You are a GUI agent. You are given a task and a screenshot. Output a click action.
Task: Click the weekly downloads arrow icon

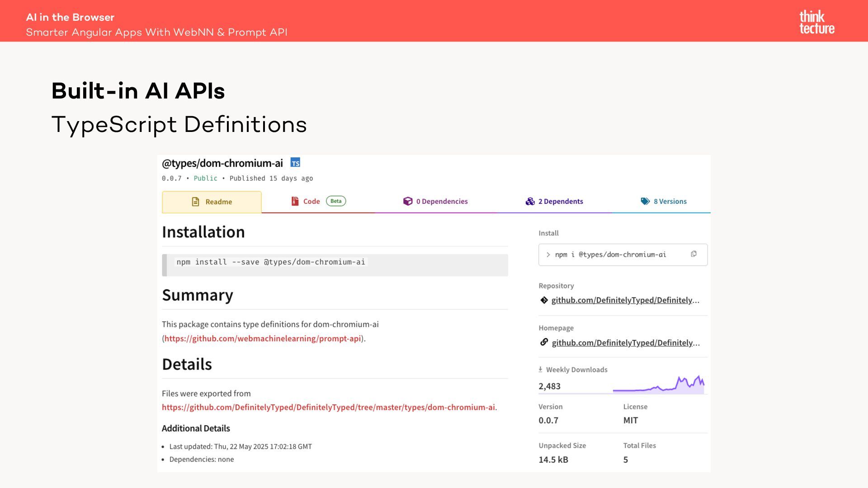[x=540, y=369]
